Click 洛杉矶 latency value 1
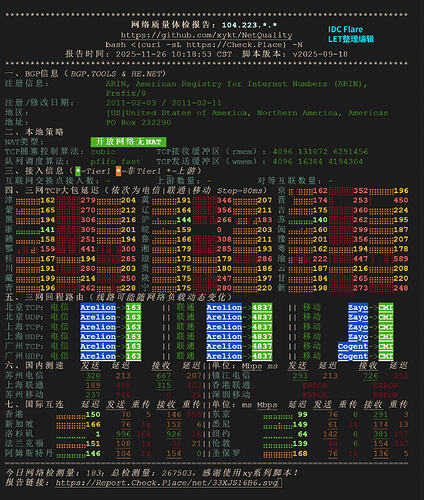This screenshot has height=500, width=424. (98, 434)
